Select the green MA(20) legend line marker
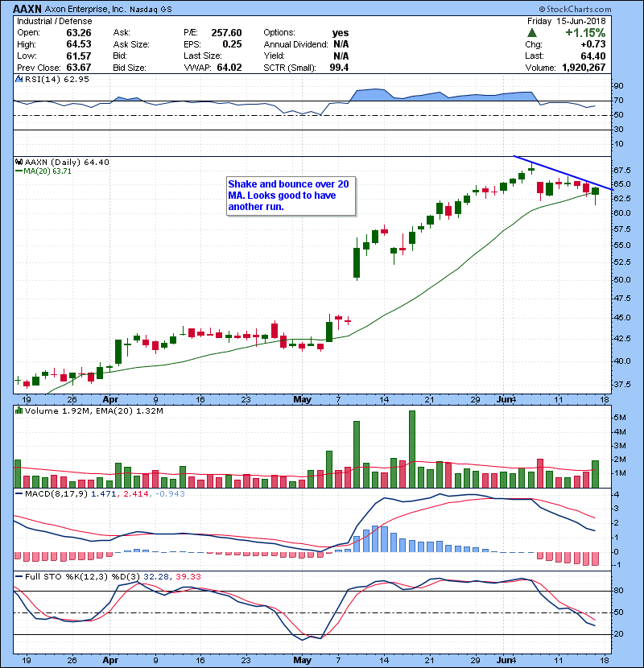This screenshot has height=668, width=644. 19,171
